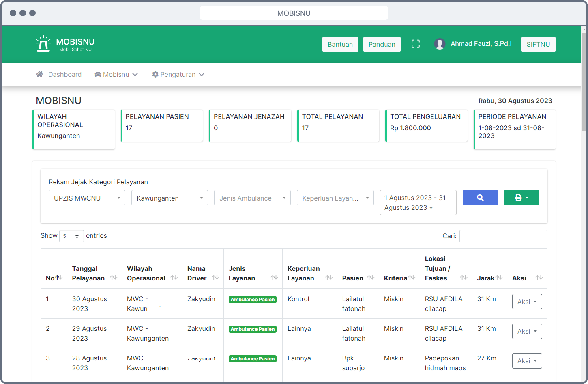
Task: Open the Pengaturan settings menu
Action: coord(178,74)
